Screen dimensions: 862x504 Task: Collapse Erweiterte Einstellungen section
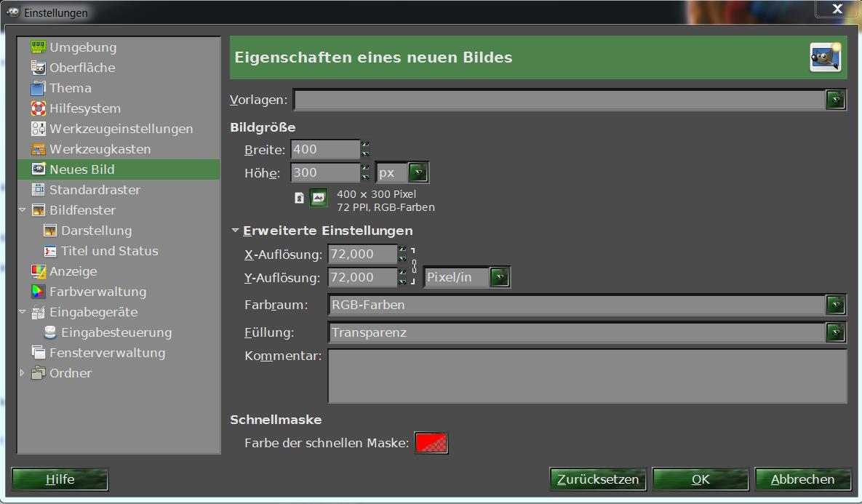(x=235, y=231)
